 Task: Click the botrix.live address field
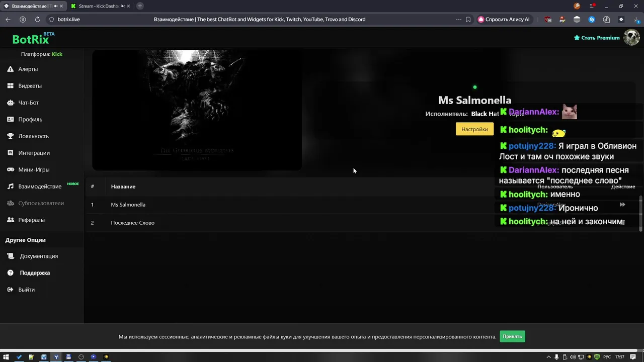tap(68, 19)
